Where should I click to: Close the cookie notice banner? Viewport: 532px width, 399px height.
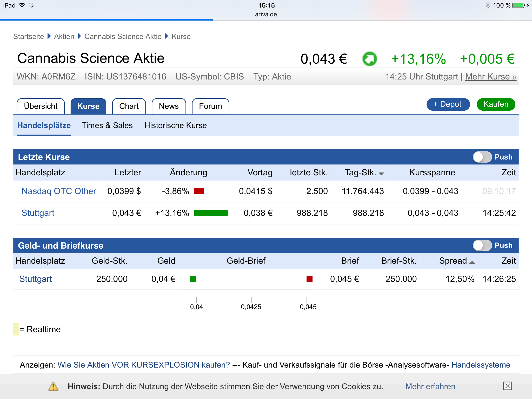(x=507, y=386)
